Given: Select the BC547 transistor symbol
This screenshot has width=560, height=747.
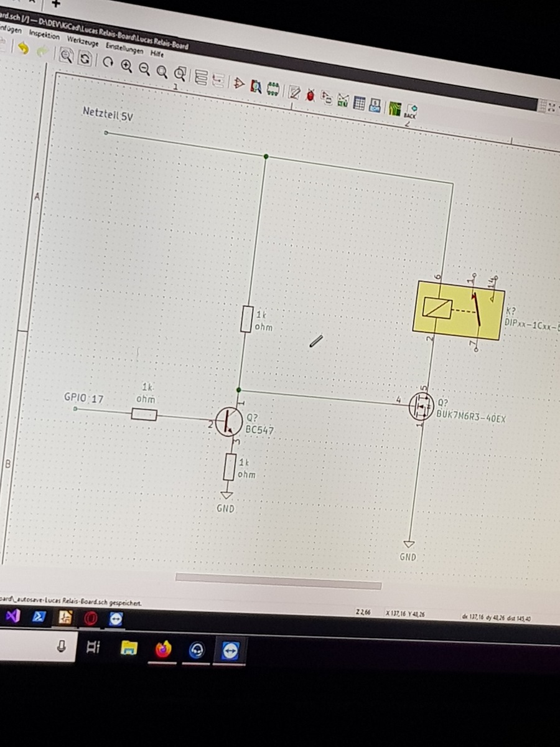Looking at the screenshot, I should click(228, 421).
